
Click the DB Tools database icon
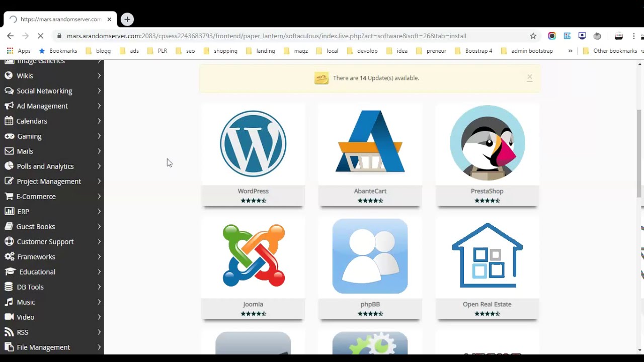(8, 287)
